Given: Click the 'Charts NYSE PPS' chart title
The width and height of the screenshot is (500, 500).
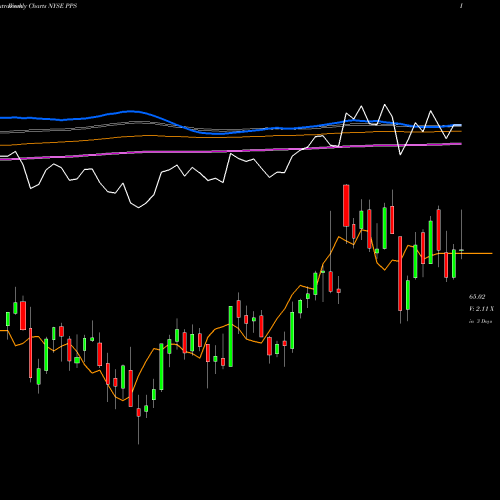Looking at the screenshot, I should click(53, 6).
